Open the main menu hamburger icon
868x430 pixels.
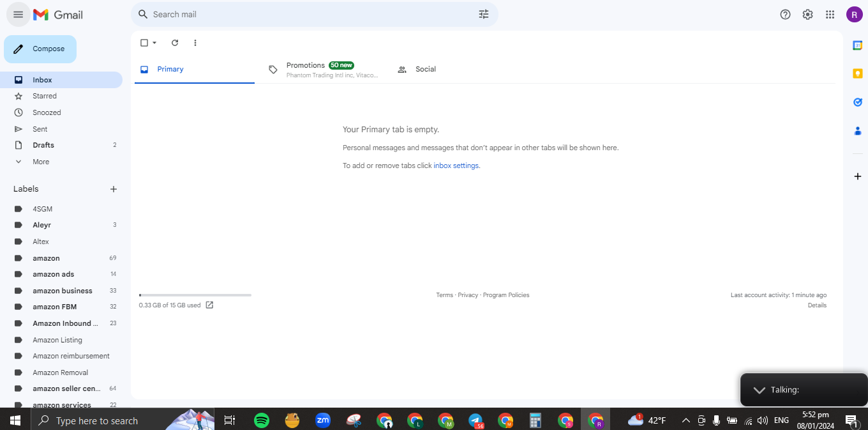pos(18,14)
